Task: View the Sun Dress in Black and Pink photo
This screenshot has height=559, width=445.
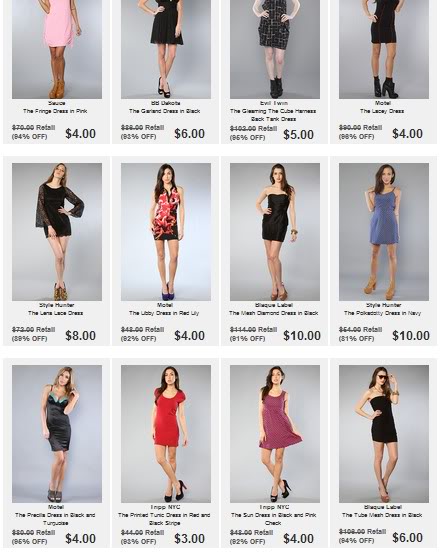Action: click(x=275, y=434)
